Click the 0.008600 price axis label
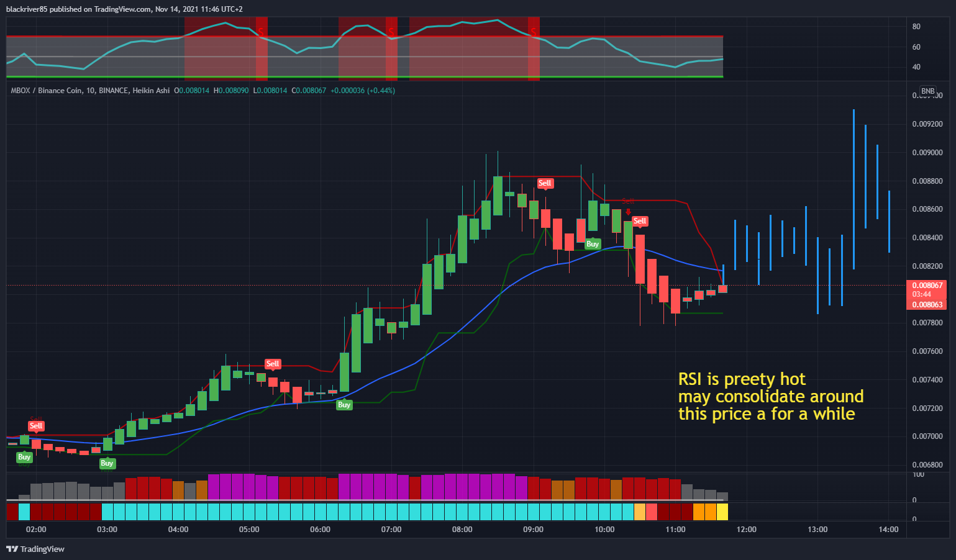Screen dimensions: 956x560 [927, 209]
